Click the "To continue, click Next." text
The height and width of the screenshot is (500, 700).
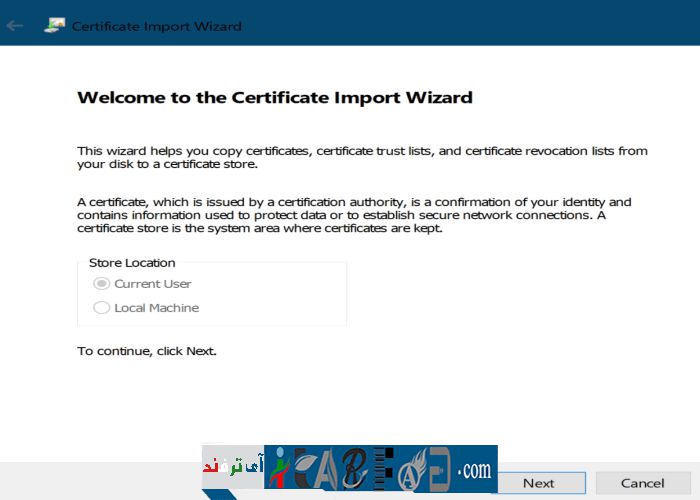pos(147,351)
